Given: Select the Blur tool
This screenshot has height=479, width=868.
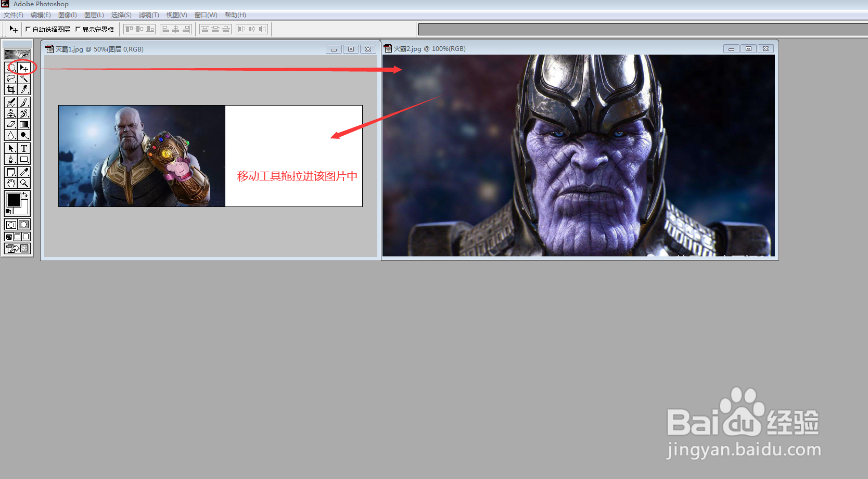Looking at the screenshot, I should click(11, 135).
